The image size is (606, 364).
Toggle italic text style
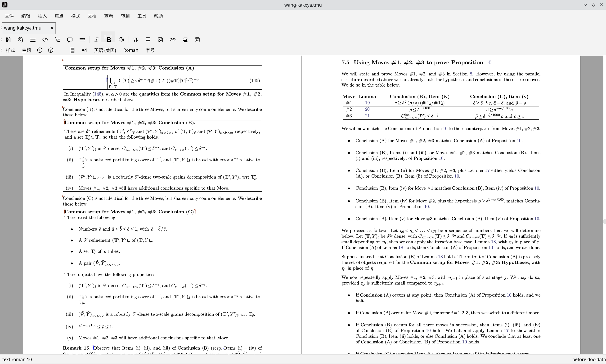pyautogui.click(x=96, y=40)
